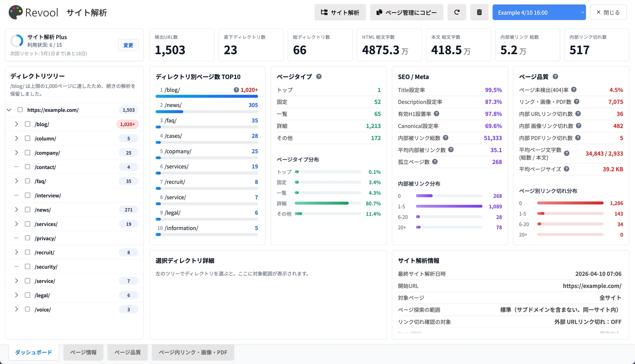
Task: Open the Example 4/10 16:00 dropdown
Action: tap(539, 12)
